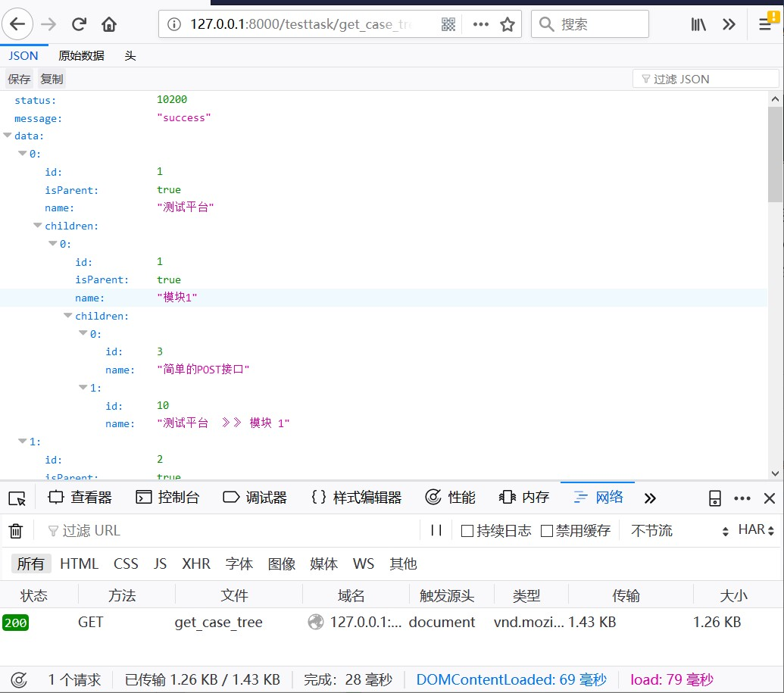Viewport: 784px width, 693px height.
Task: Activate the element picker icon in devtools
Action: click(17, 498)
